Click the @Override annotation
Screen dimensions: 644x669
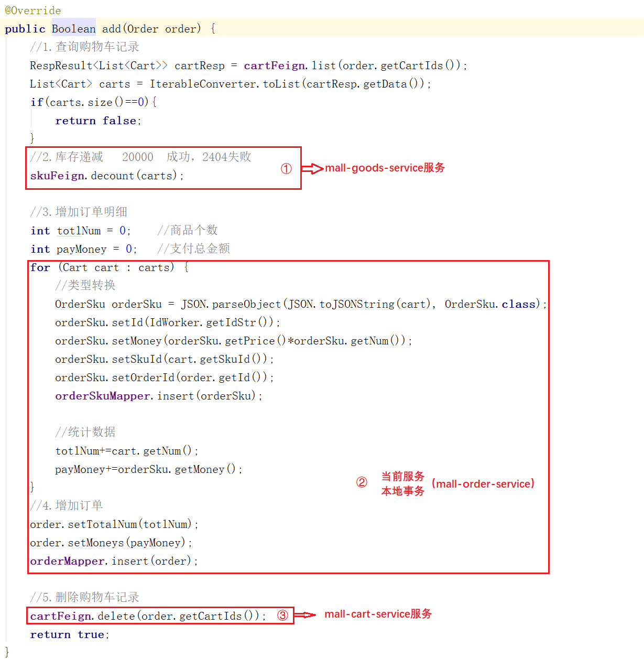(x=33, y=10)
